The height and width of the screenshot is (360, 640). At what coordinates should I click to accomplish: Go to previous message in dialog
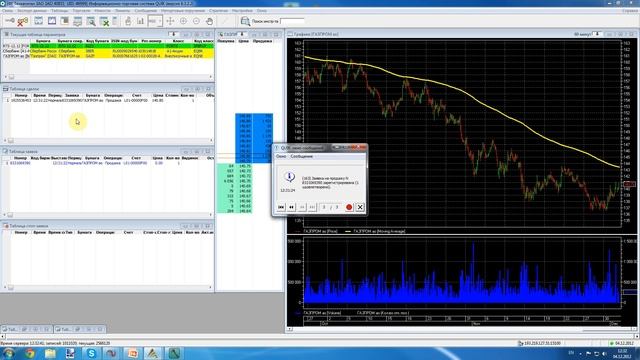[291, 207]
